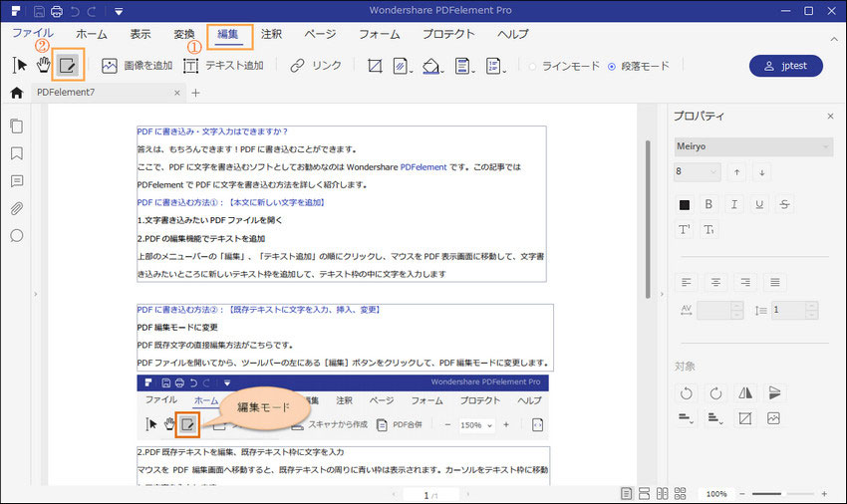Align text right
The image size is (847, 504).
point(745,283)
